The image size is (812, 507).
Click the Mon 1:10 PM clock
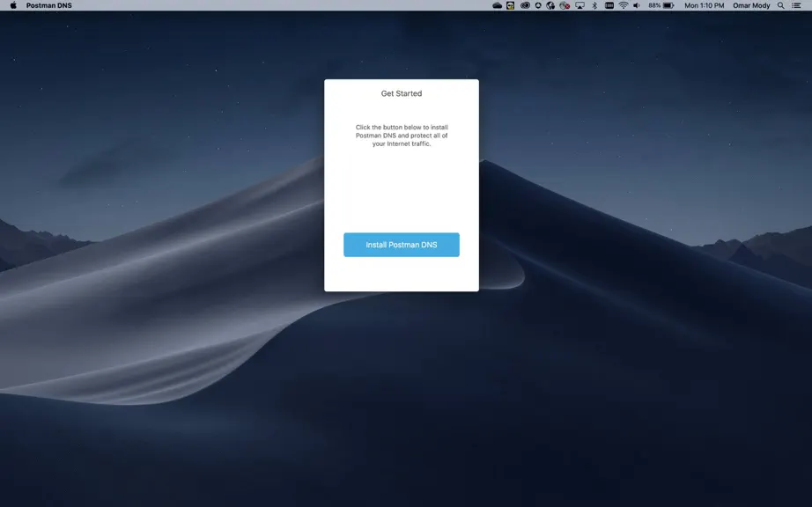tap(705, 5)
